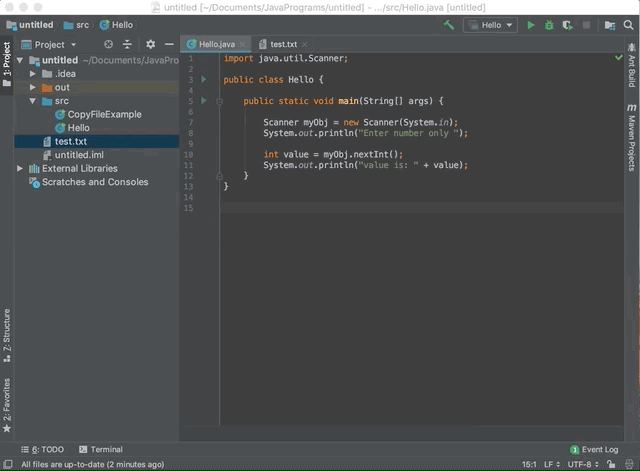Click the fold end marker on line 12
640x471 pixels.
pos(219,176)
